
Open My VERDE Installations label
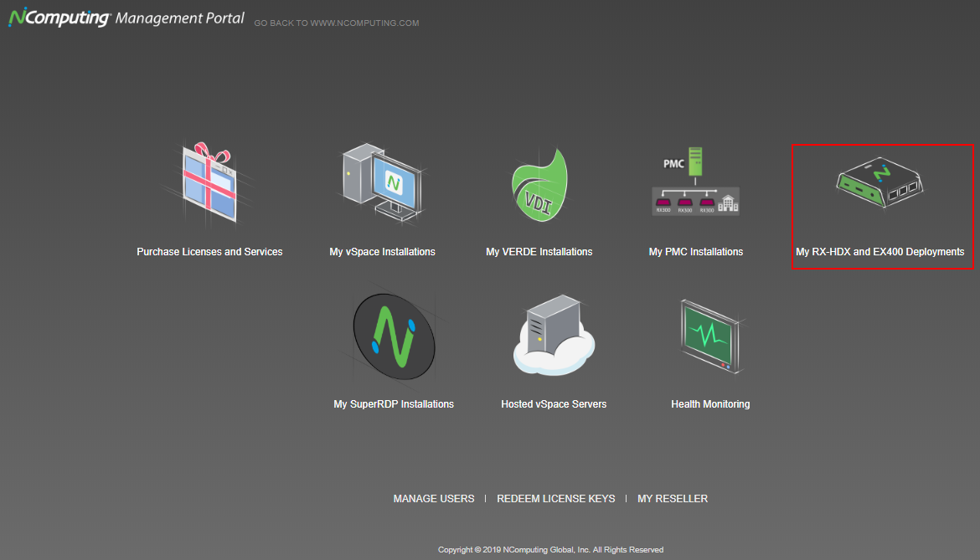tap(539, 252)
